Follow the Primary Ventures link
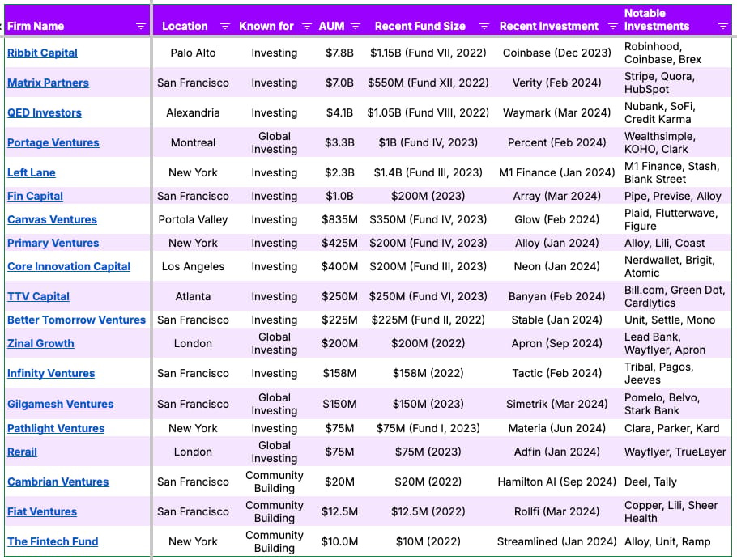 point(53,244)
